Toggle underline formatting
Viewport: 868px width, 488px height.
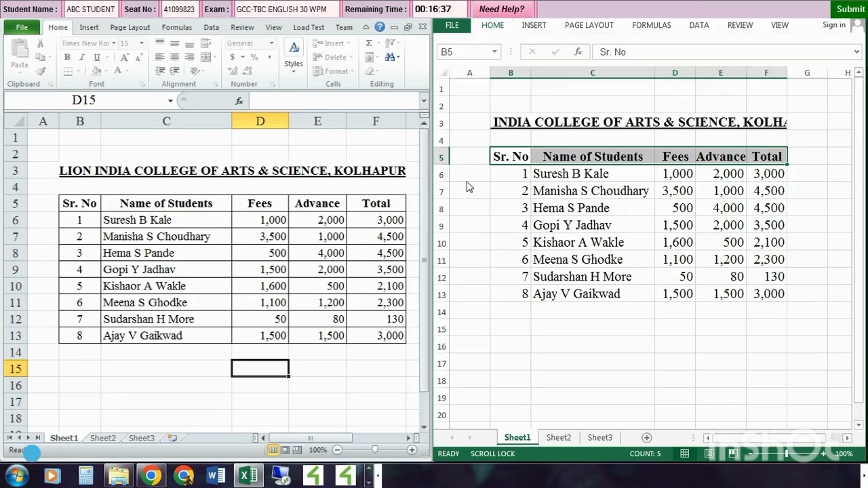coord(97,57)
